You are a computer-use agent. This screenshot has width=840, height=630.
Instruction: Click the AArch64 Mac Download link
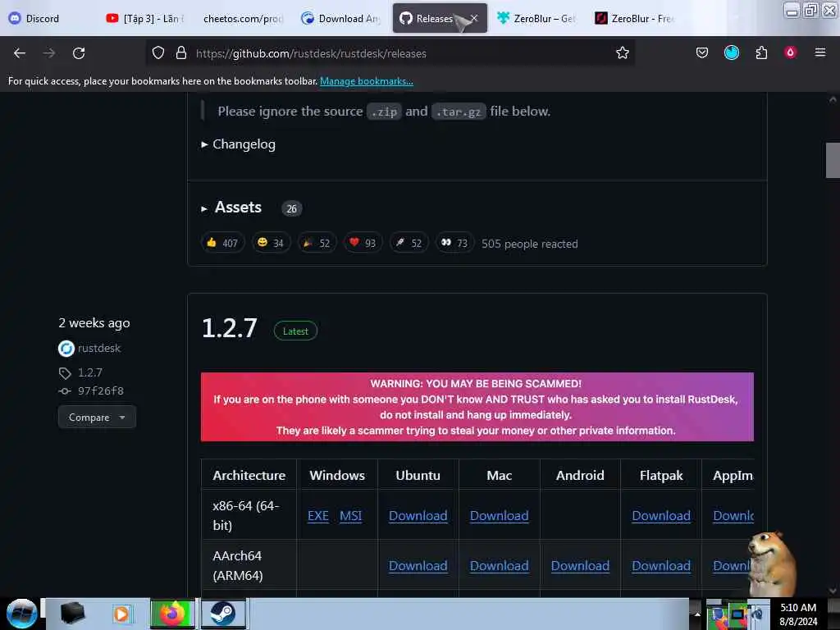500,566
